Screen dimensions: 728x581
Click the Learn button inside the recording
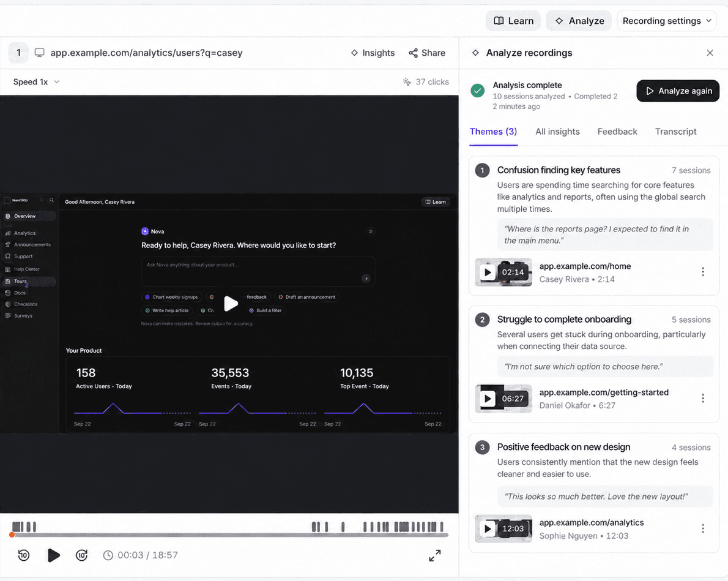pos(436,201)
